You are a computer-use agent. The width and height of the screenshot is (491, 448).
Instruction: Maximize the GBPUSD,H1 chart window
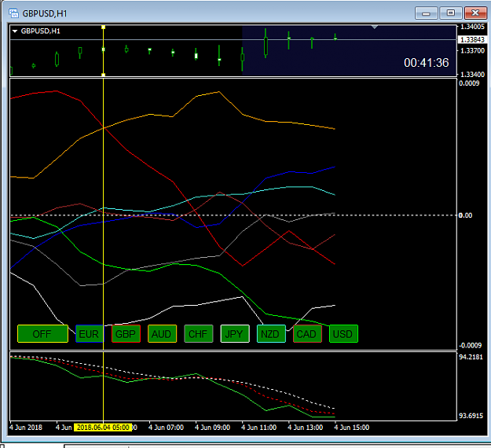pyautogui.click(x=451, y=13)
